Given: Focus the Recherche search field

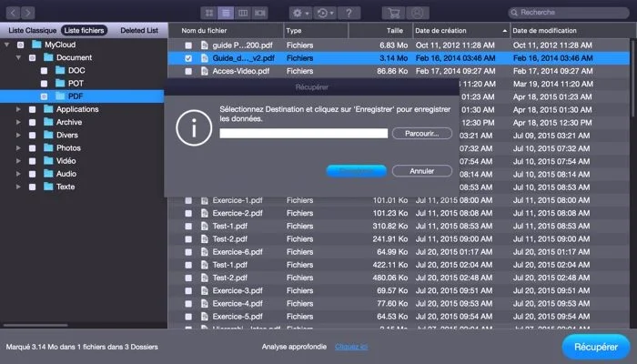Looking at the screenshot, I should (569, 13).
